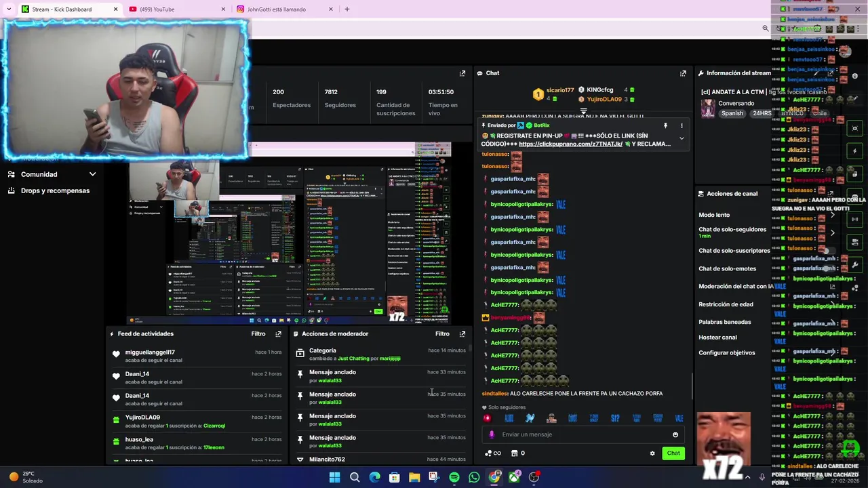Viewport: 868px width, 488px height.
Task: Pop out Acciones de moderador panel
Action: pos(462,333)
